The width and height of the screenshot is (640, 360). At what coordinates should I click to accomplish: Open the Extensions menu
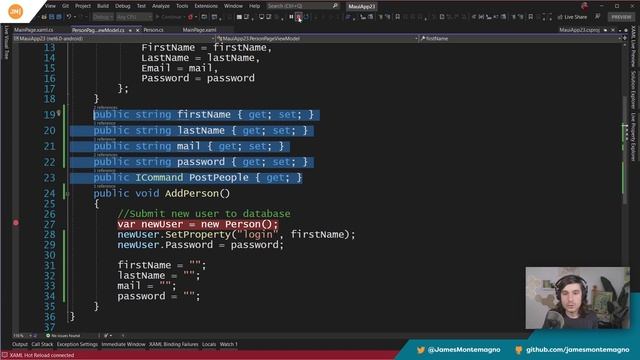point(206,6)
